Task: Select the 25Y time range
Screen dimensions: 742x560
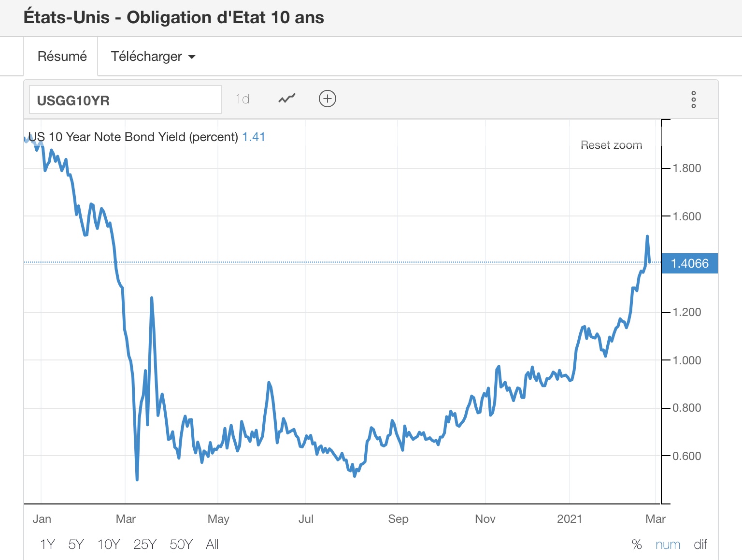Action: [x=145, y=545]
